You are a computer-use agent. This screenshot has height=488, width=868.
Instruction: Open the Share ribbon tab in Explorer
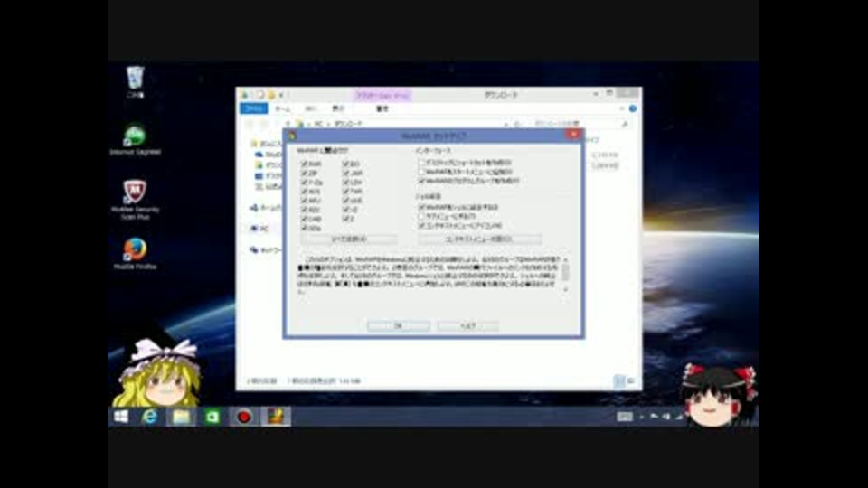(x=310, y=108)
